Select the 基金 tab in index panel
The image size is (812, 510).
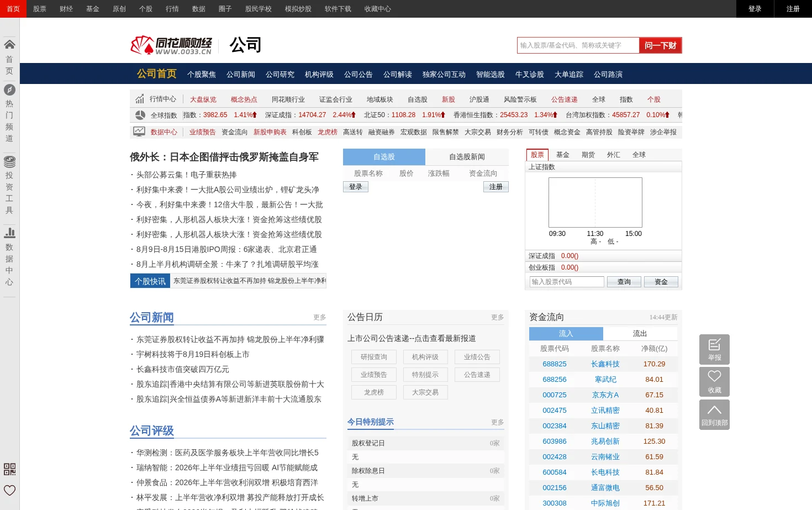pyautogui.click(x=563, y=155)
